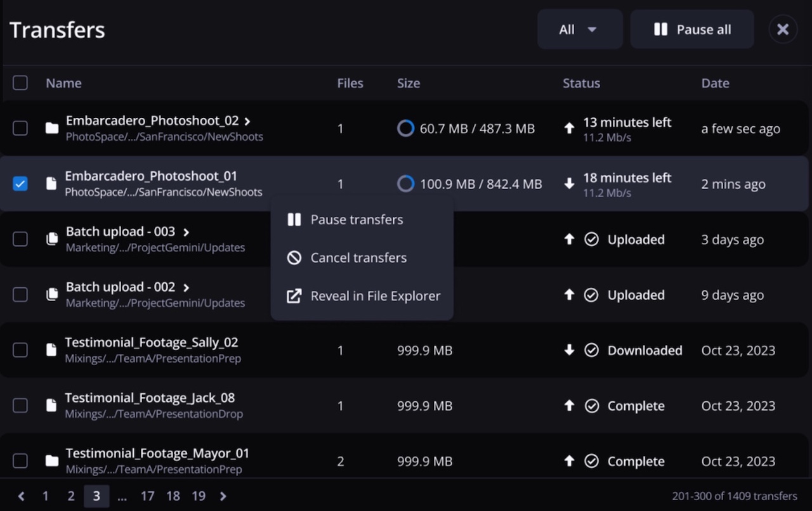This screenshot has height=511, width=812.
Task: Click the pause icon in Pause transfers
Action: 294,219
